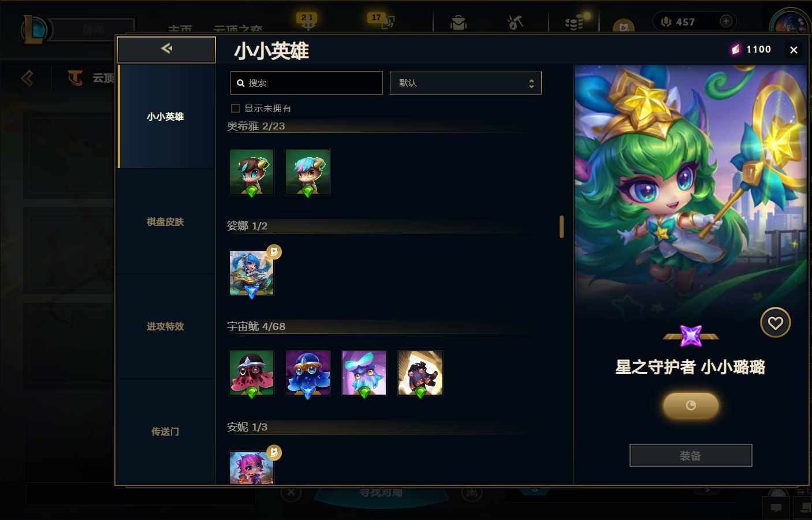Open the loot backpack icon in the top bar
The width and height of the screenshot is (812, 520).
[x=459, y=23]
